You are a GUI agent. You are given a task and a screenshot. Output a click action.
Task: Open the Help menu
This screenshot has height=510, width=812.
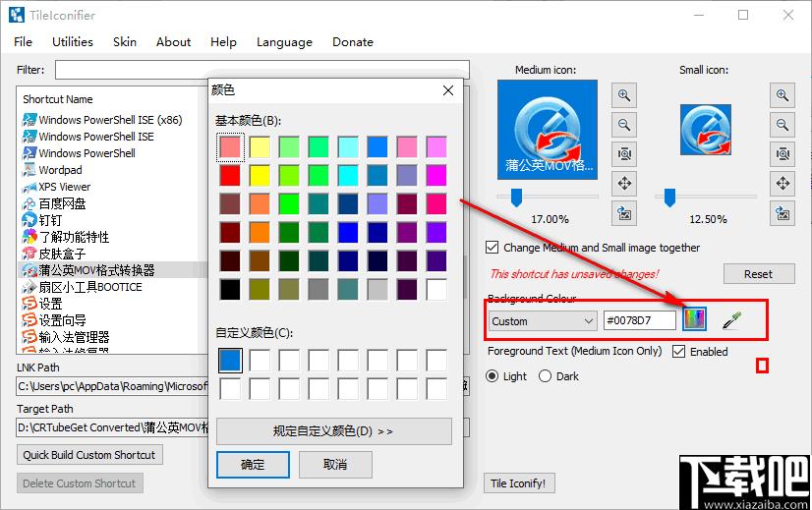click(223, 42)
